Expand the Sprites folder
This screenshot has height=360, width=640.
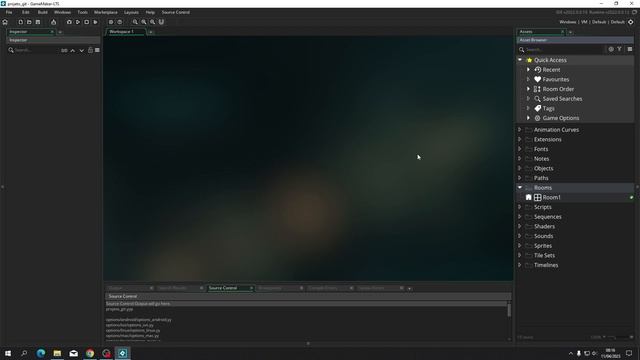[x=520, y=246]
